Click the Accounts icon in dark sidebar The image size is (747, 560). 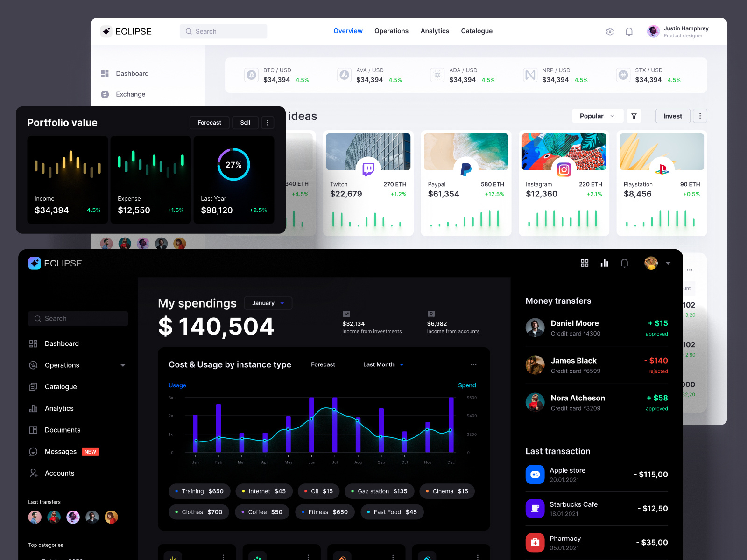(x=33, y=473)
